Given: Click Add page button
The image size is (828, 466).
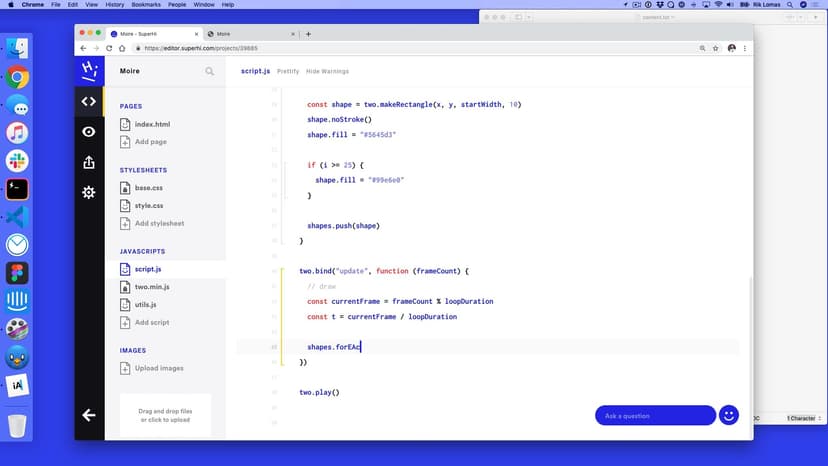Looking at the screenshot, I should point(150,142).
